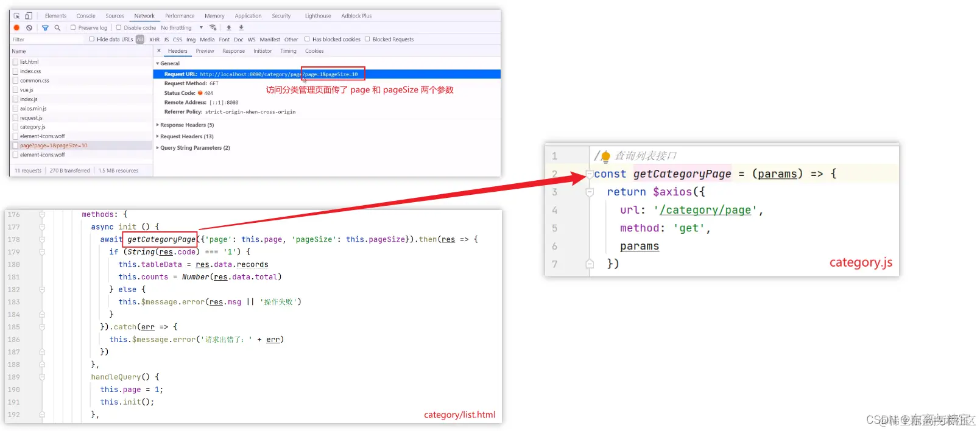Switch to the Preview tab

[x=205, y=51]
